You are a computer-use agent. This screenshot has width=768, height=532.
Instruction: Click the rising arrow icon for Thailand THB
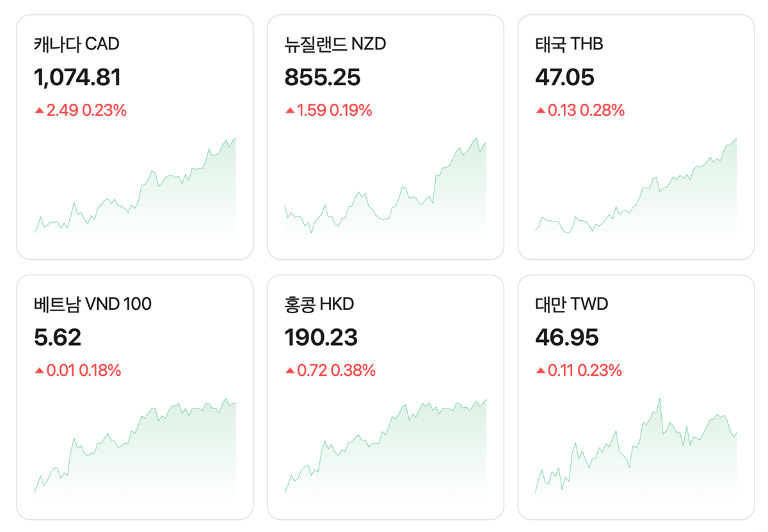coord(541,111)
